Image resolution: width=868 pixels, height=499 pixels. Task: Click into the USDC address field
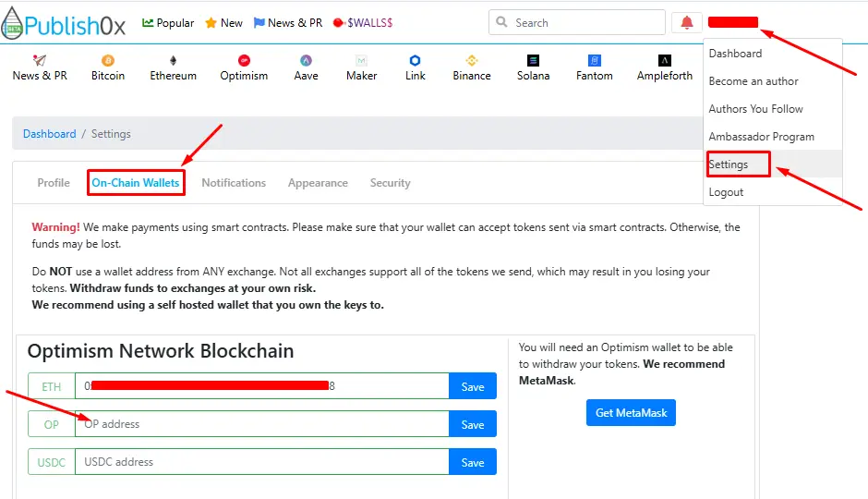[262, 461]
